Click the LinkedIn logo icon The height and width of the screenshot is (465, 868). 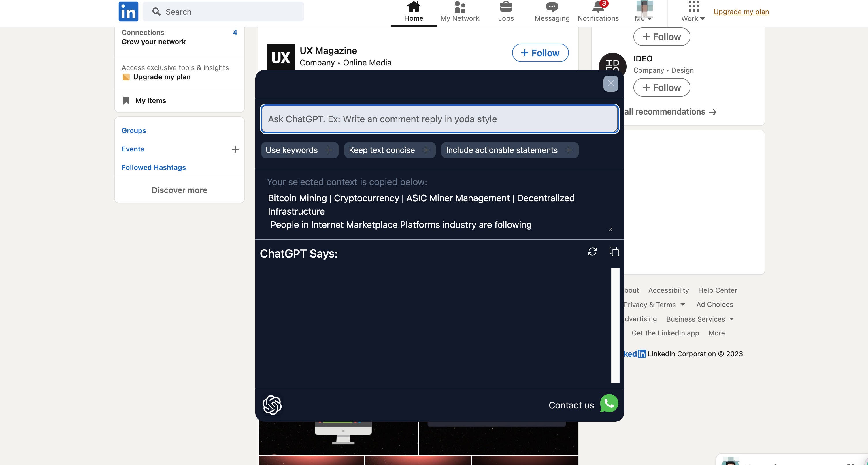coord(128,12)
